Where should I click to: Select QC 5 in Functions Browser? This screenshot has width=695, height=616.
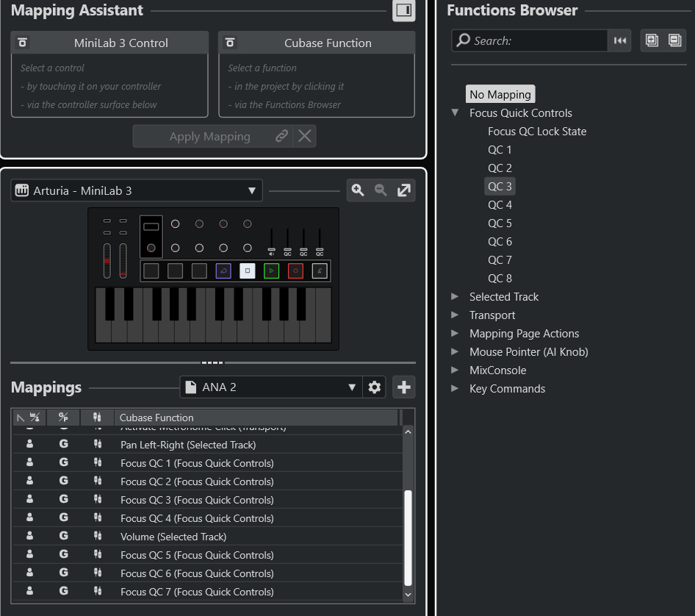click(500, 223)
